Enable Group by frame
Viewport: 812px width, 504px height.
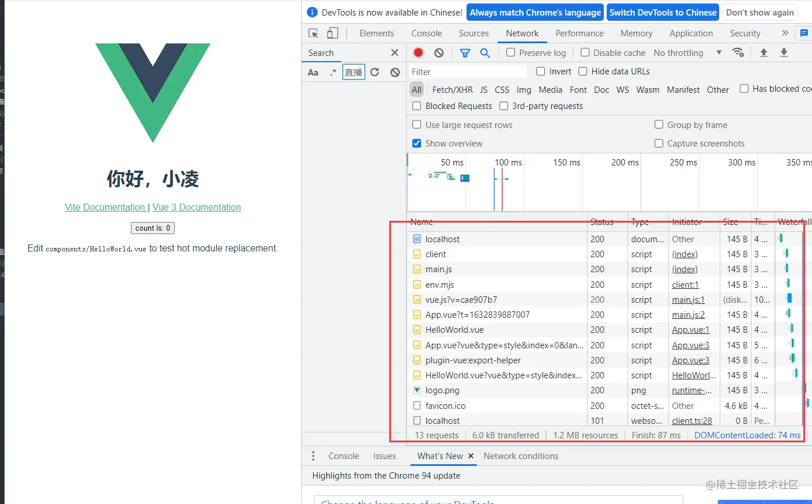659,125
